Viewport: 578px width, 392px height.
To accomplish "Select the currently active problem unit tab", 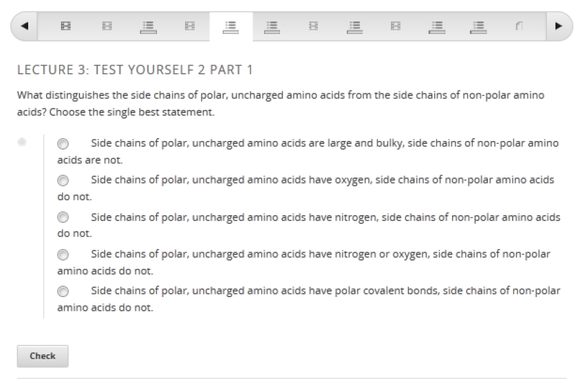I will pyautogui.click(x=231, y=27).
